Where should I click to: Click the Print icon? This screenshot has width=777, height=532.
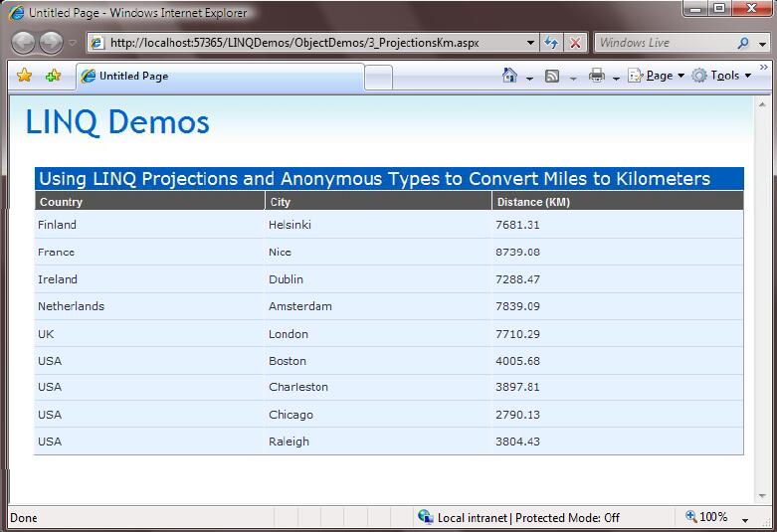(x=597, y=76)
